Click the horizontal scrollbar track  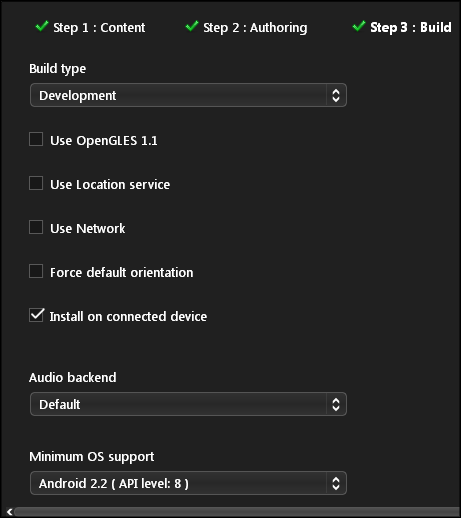[237, 512]
